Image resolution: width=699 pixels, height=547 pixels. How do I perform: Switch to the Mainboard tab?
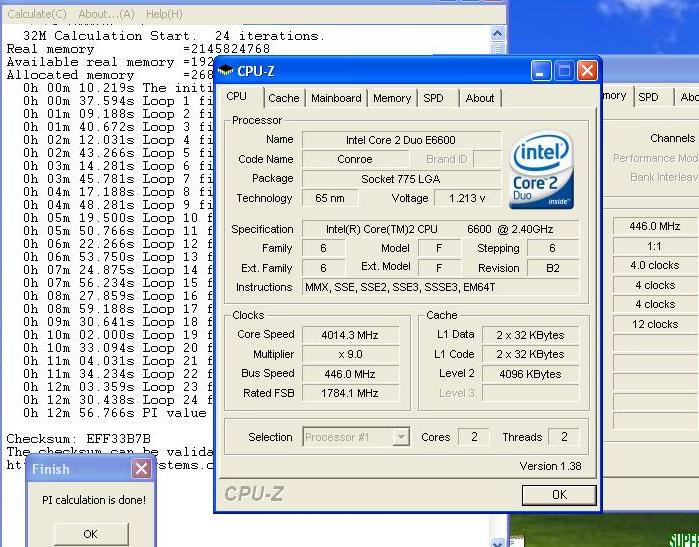click(x=336, y=98)
